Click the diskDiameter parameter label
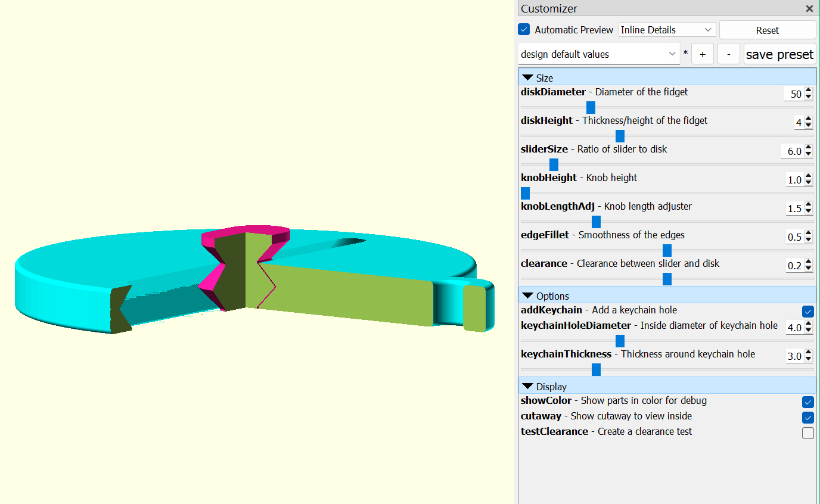820x504 pixels. [x=553, y=92]
